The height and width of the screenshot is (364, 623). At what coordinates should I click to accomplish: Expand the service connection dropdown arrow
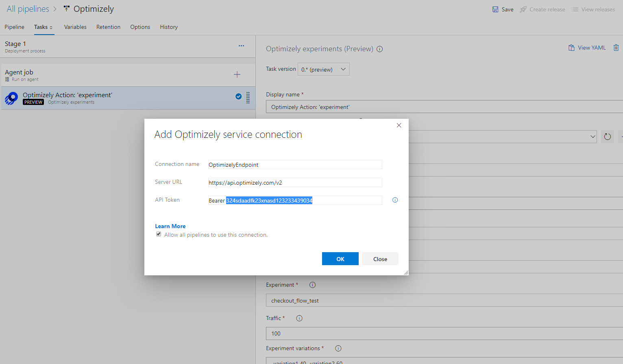tap(593, 137)
